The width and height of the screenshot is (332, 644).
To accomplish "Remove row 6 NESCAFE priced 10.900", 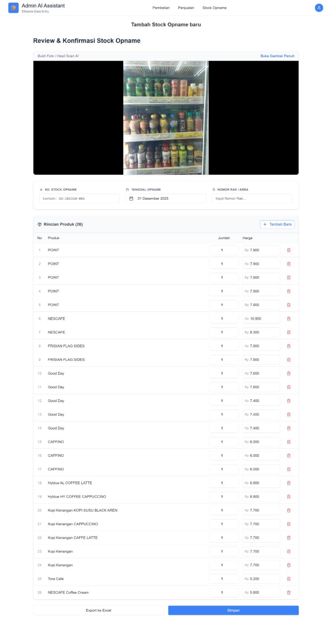I will click(x=289, y=319).
